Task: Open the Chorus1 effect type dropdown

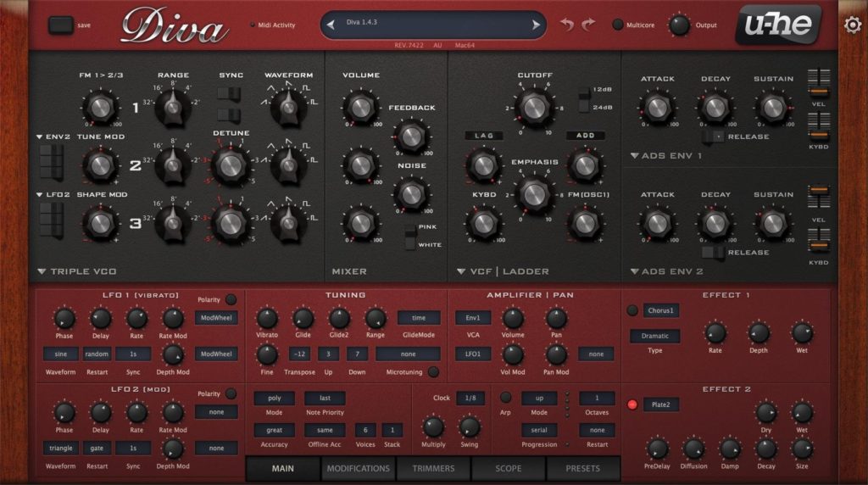Action: coord(660,310)
